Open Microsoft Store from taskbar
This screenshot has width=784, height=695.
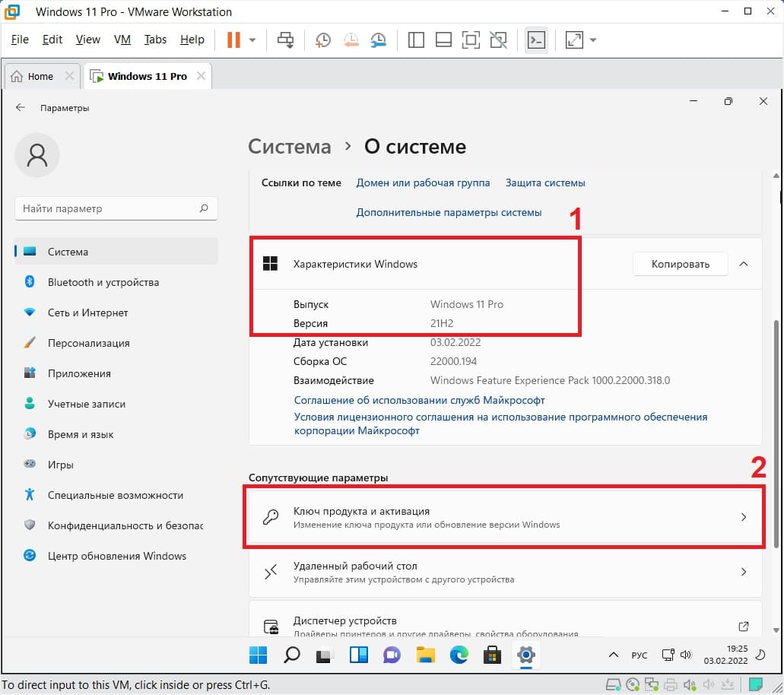coord(493,655)
